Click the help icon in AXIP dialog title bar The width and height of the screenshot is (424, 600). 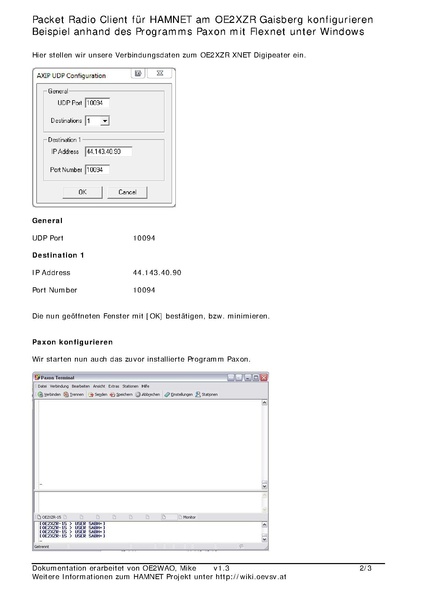(x=138, y=73)
